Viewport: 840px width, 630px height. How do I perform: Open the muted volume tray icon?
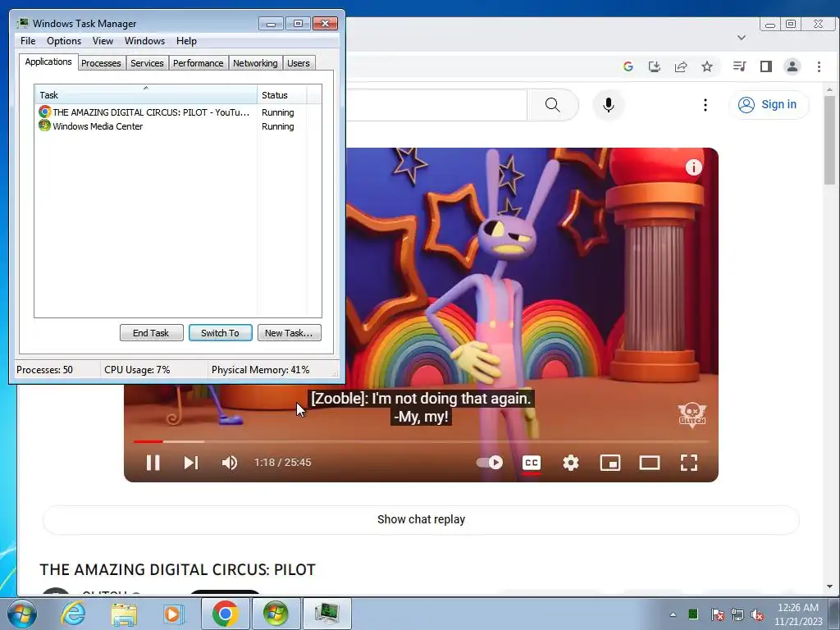[757, 614]
